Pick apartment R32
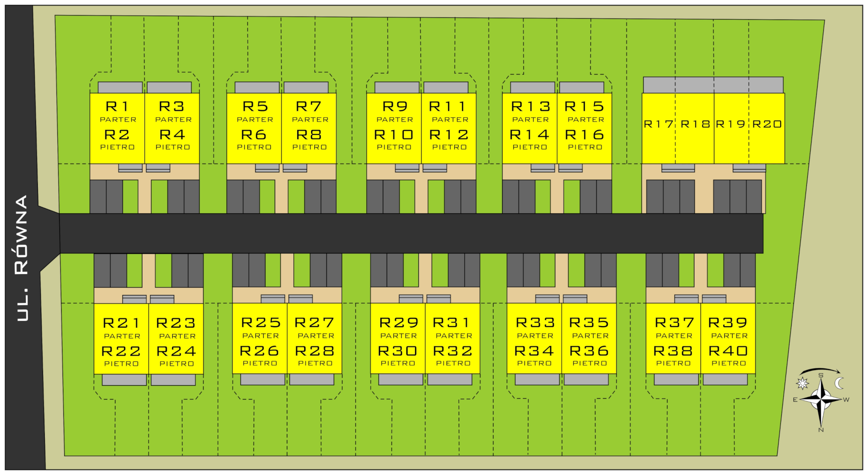Viewport: 868px width, 475px height. point(453,351)
